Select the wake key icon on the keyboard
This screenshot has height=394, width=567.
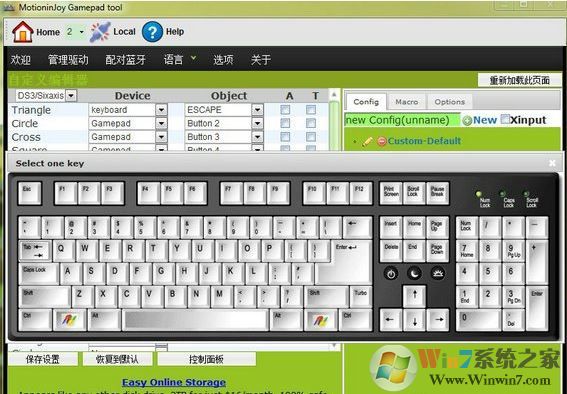[x=438, y=274]
